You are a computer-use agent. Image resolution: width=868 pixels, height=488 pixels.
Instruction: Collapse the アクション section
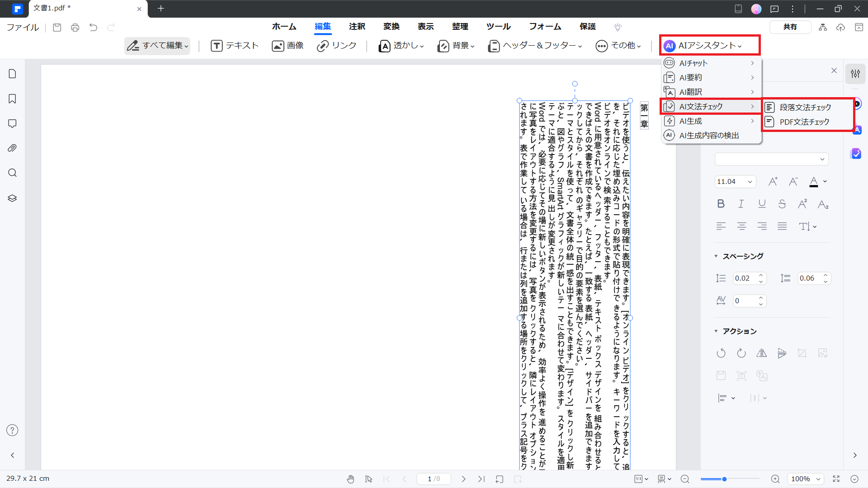(x=716, y=331)
